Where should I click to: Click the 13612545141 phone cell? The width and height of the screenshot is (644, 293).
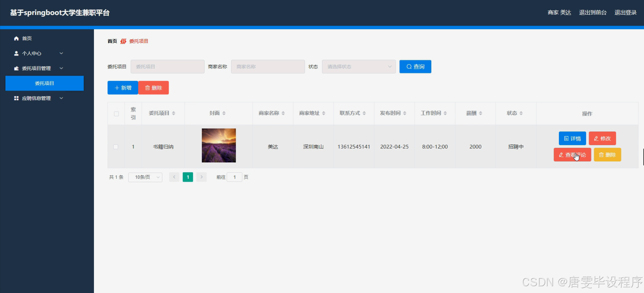(x=354, y=147)
